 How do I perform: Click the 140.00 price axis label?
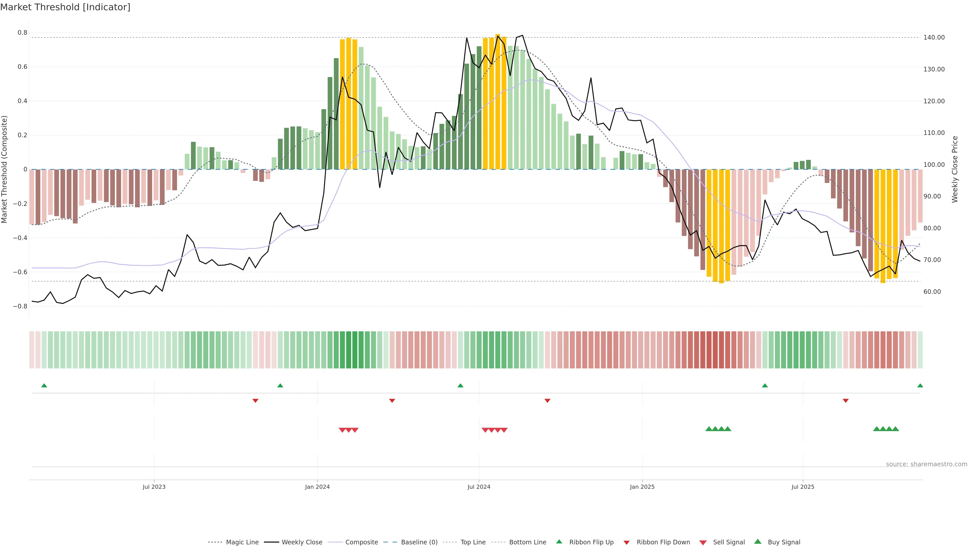pos(934,37)
